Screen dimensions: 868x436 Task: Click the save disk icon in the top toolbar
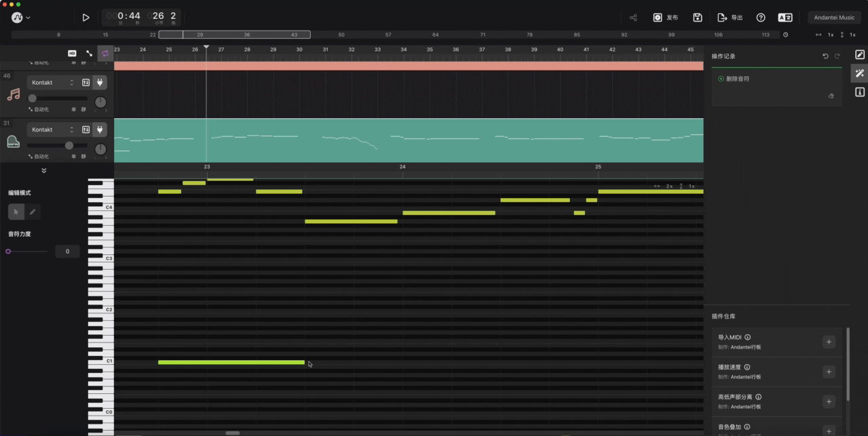coord(698,17)
